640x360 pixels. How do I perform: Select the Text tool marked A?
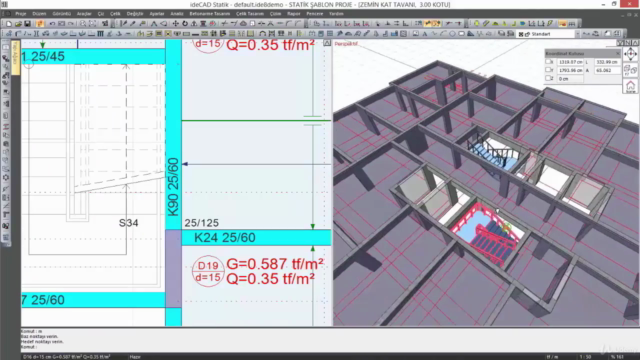point(425,34)
